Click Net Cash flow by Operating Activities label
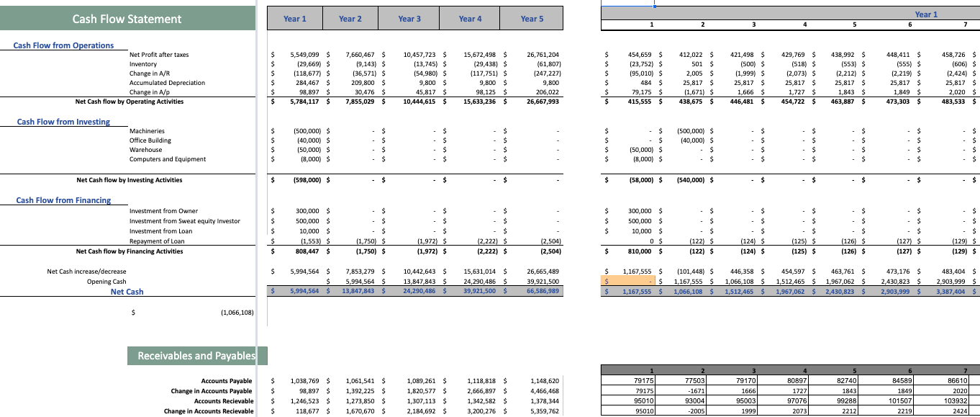The width and height of the screenshot is (980, 417). pos(130,102)
